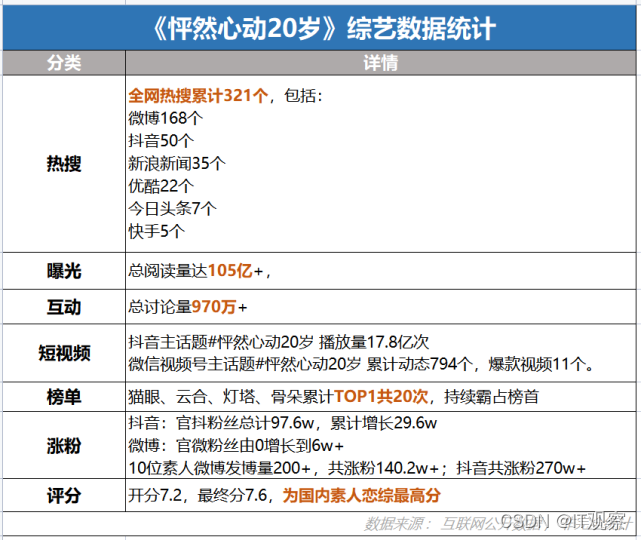
Task: Select the line 今日头条7个
Action: click(172, 208)
